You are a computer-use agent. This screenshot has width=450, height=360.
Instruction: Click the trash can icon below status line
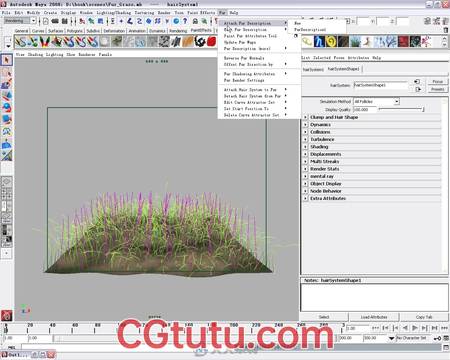click(x=446, y=30)
